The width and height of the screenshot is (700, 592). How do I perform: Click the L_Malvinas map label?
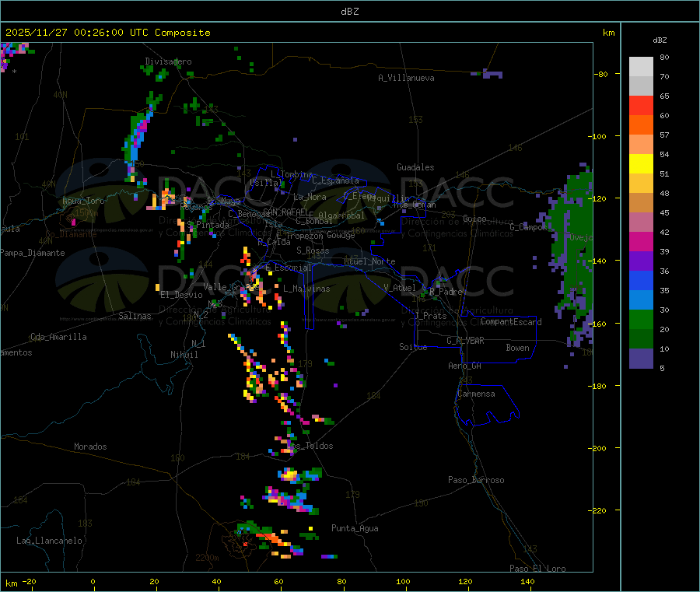[306, 289]
